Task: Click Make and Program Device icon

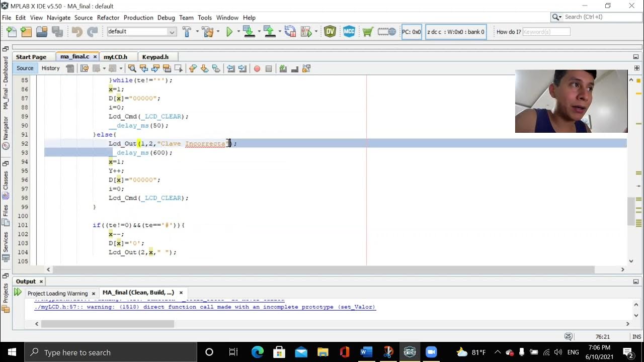Action: [248, 32]
